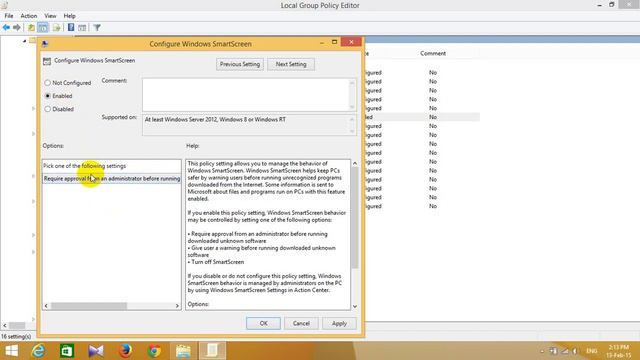Click the policy icon beside Configure Windows SmartScreen heading
The image size is (640, 360).
[x=47, y=61]
